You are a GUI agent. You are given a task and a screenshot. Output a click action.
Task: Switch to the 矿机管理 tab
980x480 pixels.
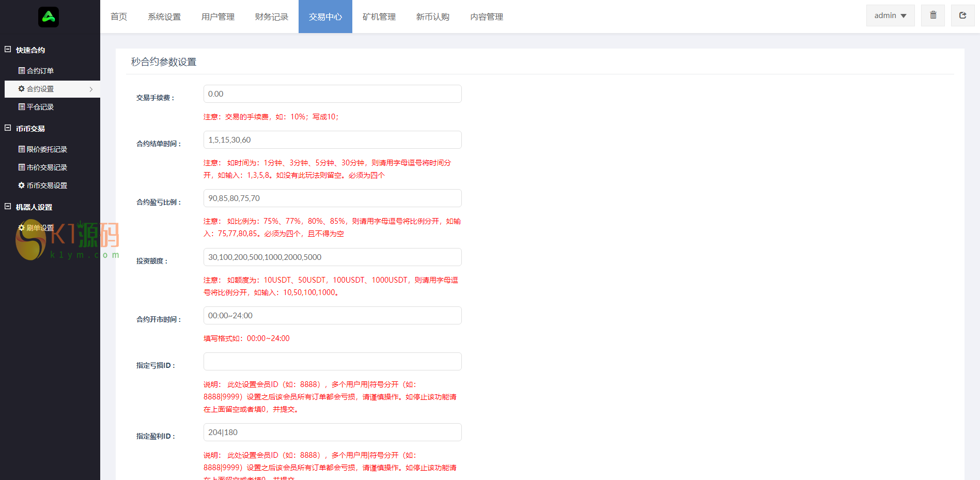[x=379, y=17]
